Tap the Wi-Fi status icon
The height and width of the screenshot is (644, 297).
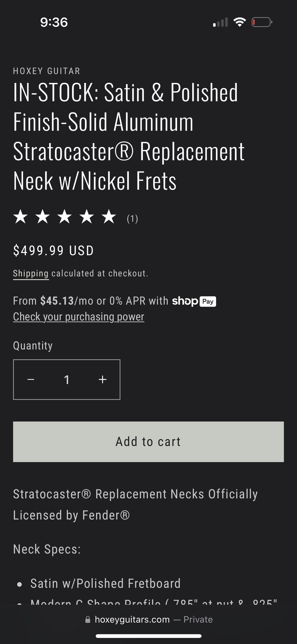point(239,22)
